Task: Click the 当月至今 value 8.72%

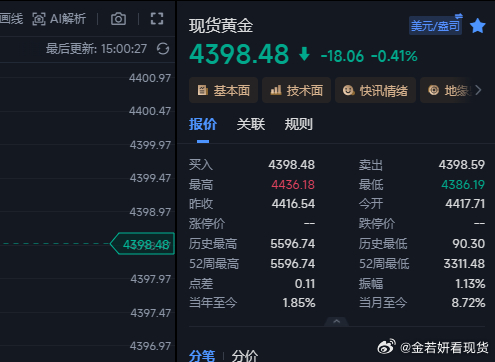Action: (x=468, y=303)
